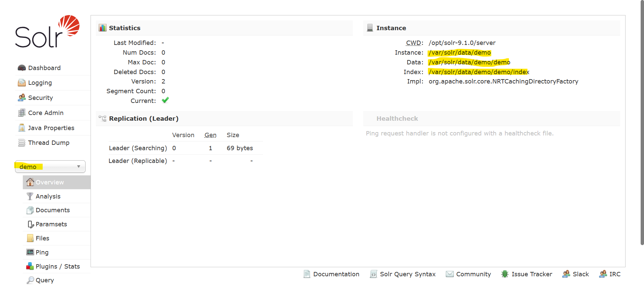
Task: Click the Solr Query Syntax icon
Action: tap(373, 274)
